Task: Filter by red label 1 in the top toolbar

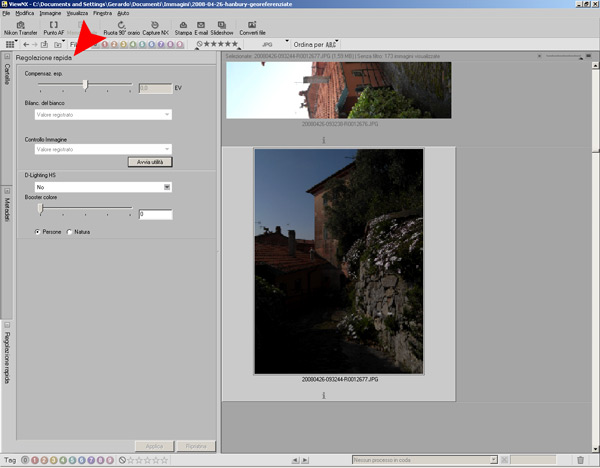Action: point(105,44)
